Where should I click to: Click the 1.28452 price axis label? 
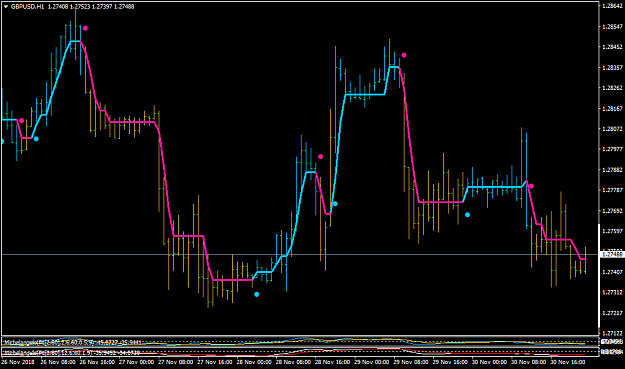pos(612,47)
